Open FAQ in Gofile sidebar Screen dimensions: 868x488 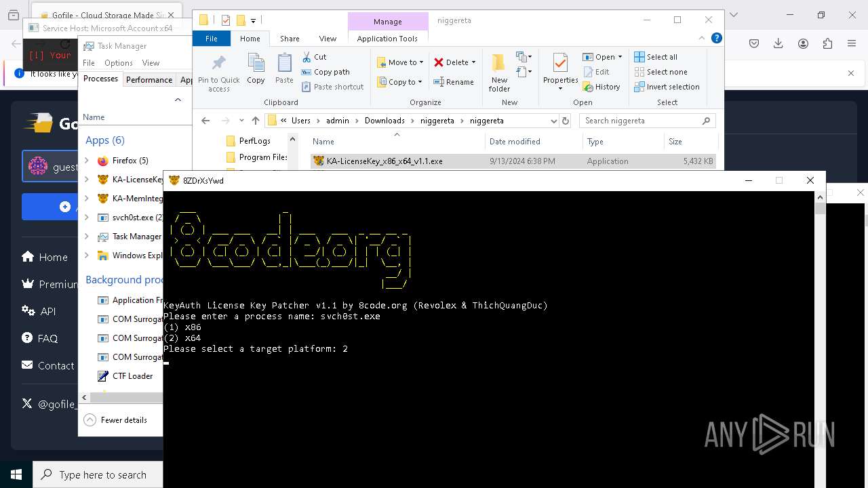pyautogui.click(x=39, y=338)
